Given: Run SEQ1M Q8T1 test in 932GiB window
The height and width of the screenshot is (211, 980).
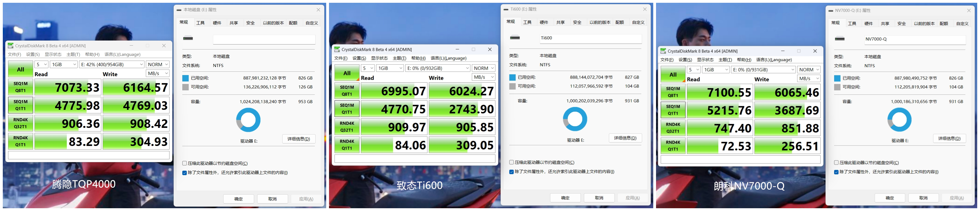Looking at the screenshot, I should pos(347,91).
